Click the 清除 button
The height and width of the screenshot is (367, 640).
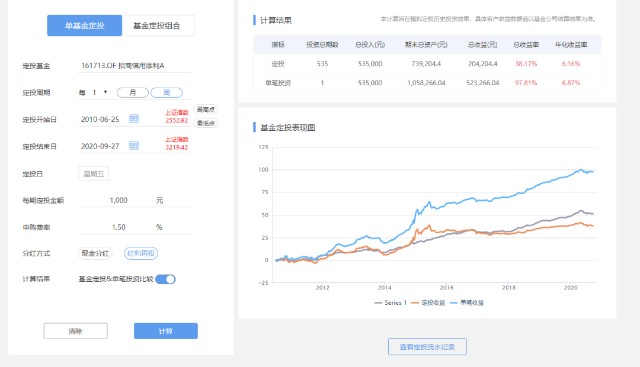coord(76,331)
